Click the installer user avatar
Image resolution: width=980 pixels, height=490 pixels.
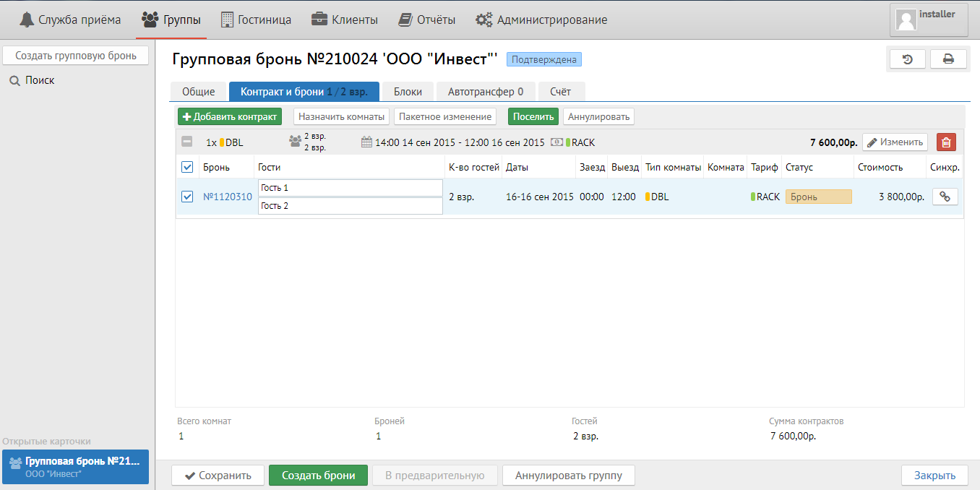tap(906, 20)
